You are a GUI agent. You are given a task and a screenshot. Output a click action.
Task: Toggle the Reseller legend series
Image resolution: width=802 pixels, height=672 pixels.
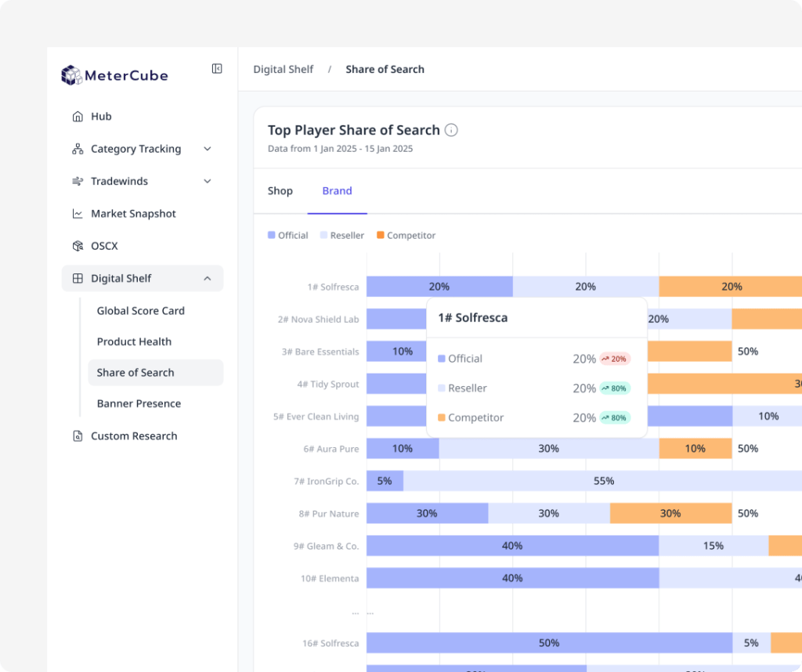(x=342, y=235)
